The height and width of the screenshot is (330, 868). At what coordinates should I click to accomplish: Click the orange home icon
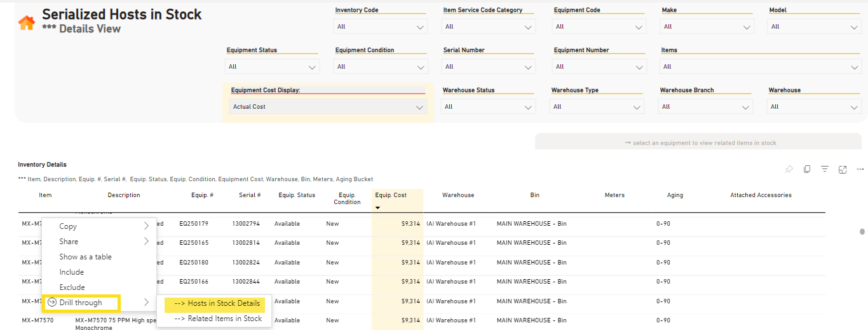coord(26,23)
